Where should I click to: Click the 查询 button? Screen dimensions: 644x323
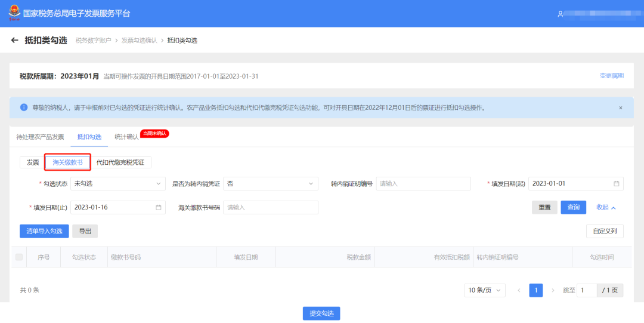573,208
